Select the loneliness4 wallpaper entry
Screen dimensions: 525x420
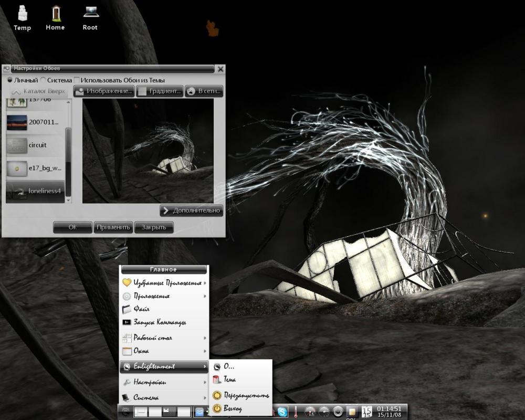pos(35,191)
